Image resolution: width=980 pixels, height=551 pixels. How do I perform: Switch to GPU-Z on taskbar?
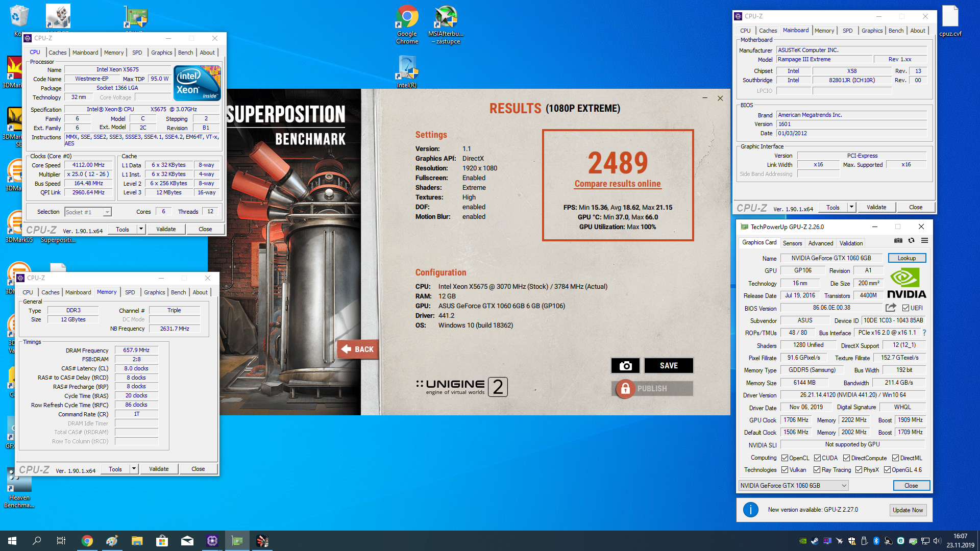click(237, 541)
